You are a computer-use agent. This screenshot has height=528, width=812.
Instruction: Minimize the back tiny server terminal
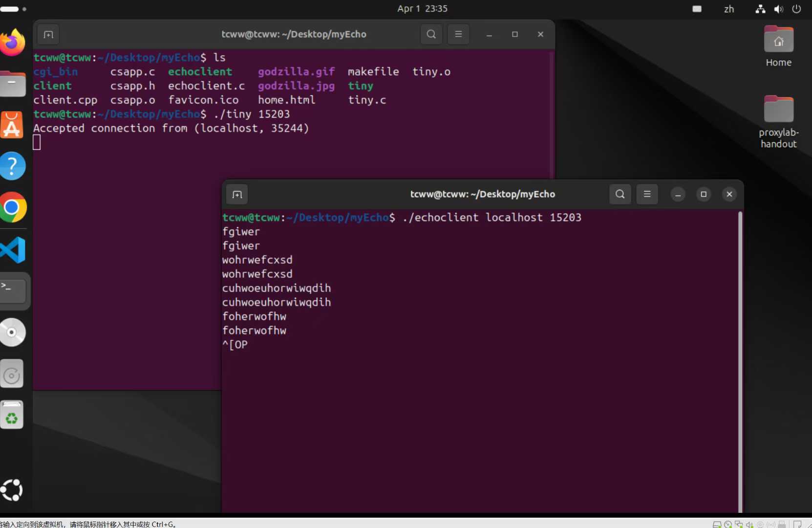coord(489,34)
